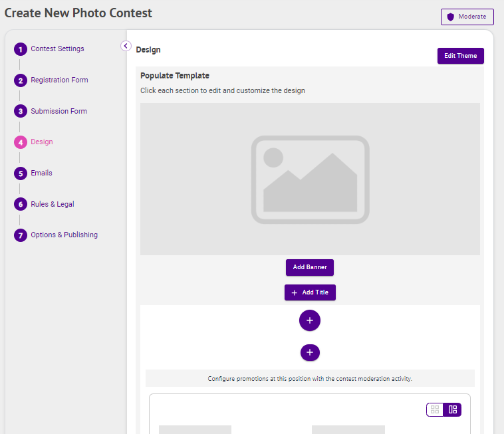Click the step 6 number circle
This screenshot has height=434, width=504.
click(21, 204)
